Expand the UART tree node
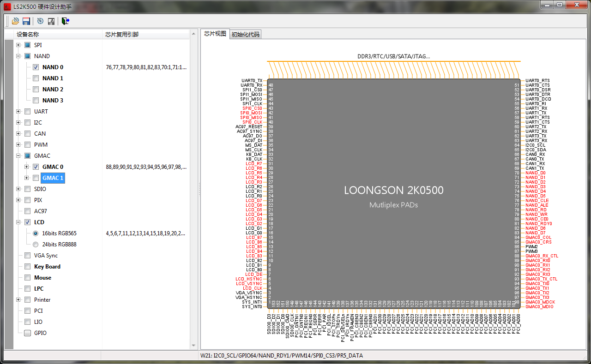Screen dimensions: 591x364 click(x=18, y=112)
